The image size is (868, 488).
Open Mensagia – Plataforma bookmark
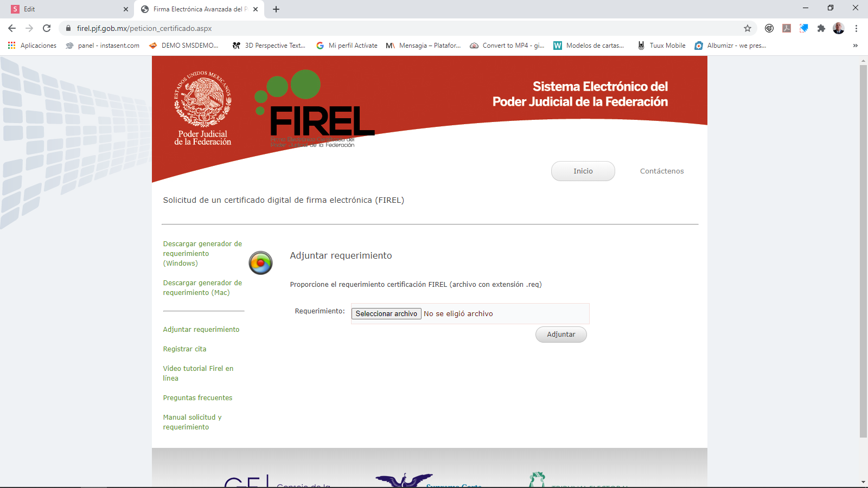pyautogui.click(x=423, y=46)
